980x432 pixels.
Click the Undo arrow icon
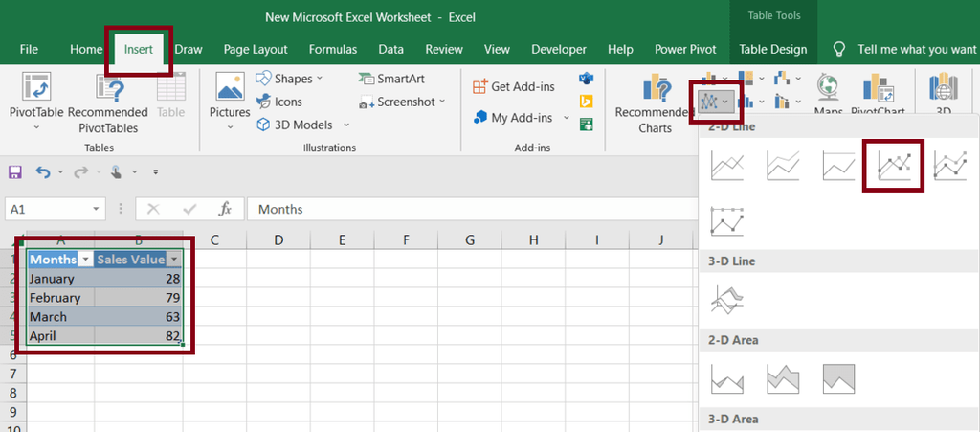[43, 172]
